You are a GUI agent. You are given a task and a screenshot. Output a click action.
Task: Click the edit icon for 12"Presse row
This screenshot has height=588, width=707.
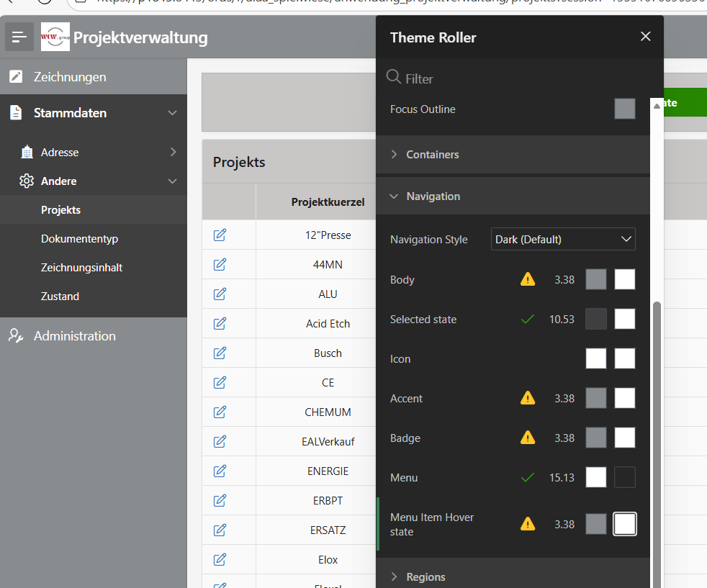coord(220,235)
